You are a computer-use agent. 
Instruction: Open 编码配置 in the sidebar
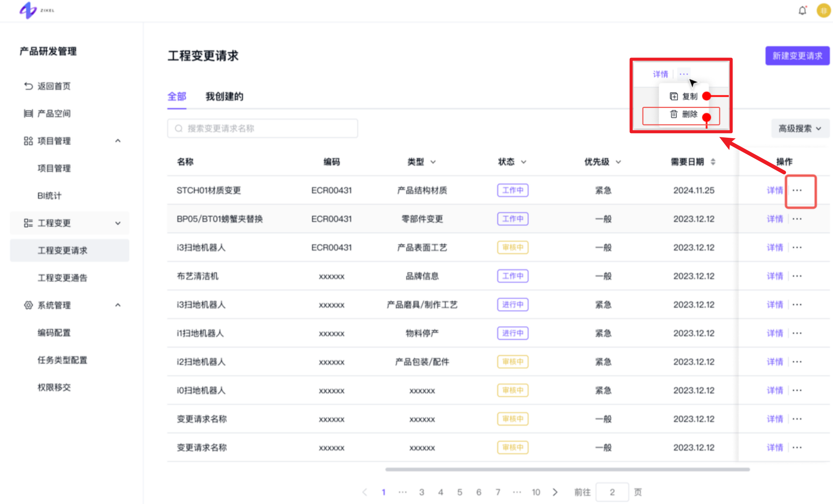click(x=54, y=333)
